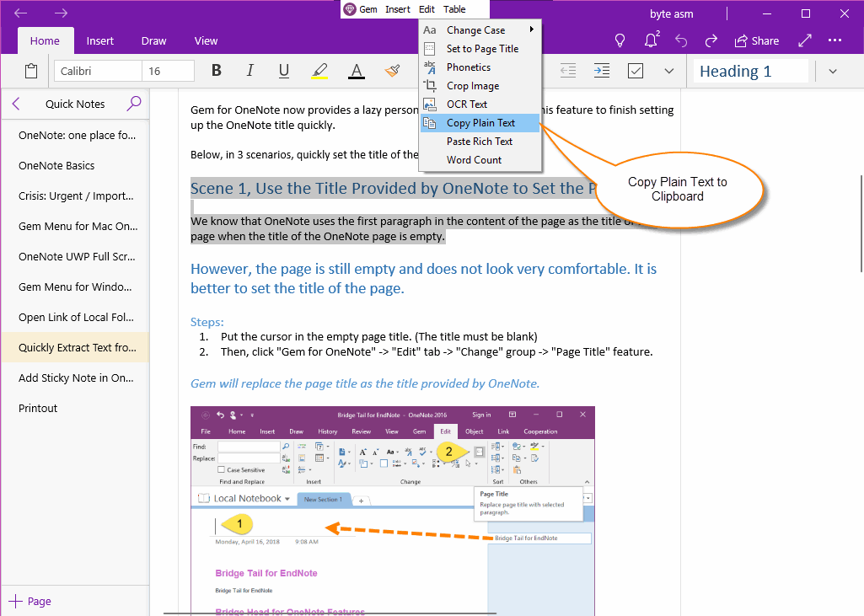Redo the last action
The height and width of the screenshot is (616, 864).
[711, 40]
